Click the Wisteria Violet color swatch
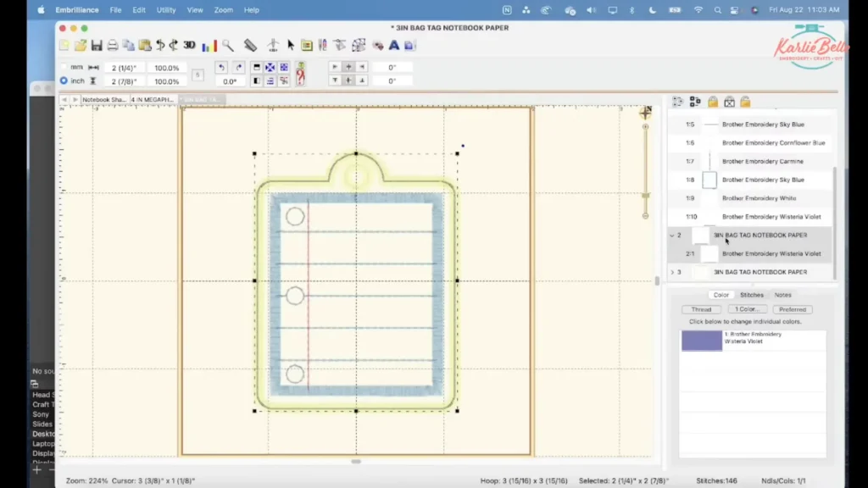The height and width of the screenshot is (488, 868). pyautogui.click(x=702, y=341)
